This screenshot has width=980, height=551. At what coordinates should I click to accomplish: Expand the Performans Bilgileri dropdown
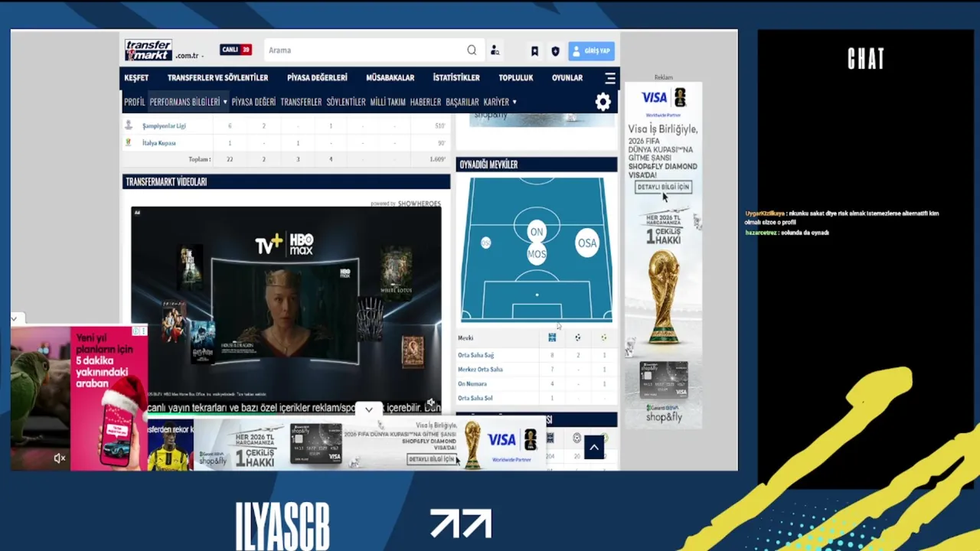[188, 102]
